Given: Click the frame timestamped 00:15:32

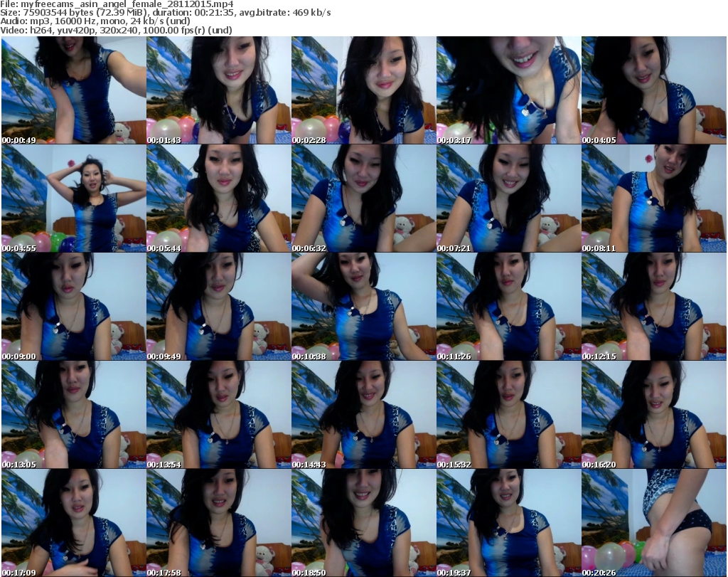Looking at the screenshot, I should click(508, 415).
